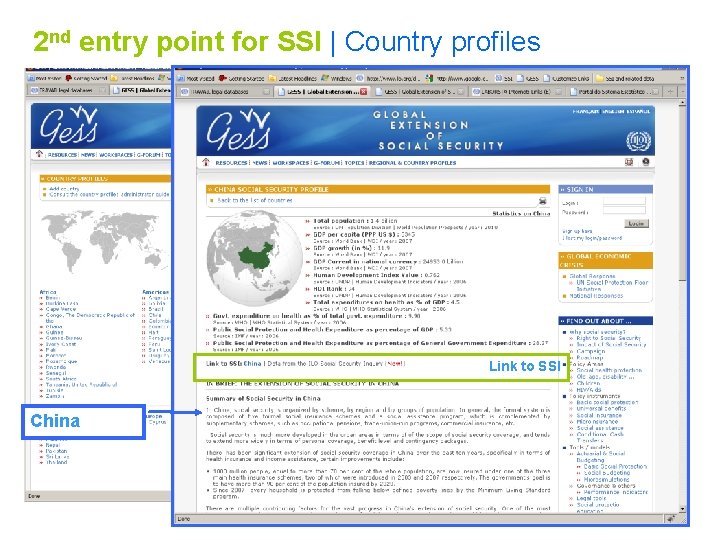The height and width of the screenshot is (540, 720).
Task: Switch to the NAWAL legal databases tab
Action: point(224,91)
